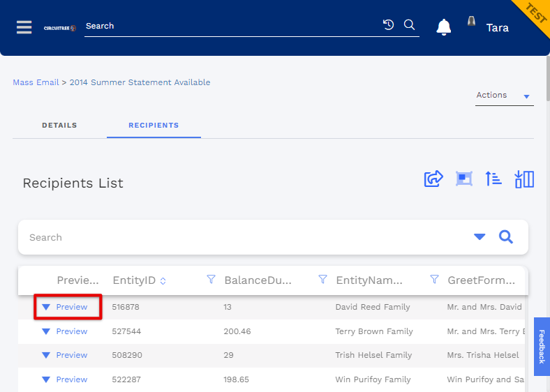The width and height of the screenshot is (550, 392).
Task: Open Preview for Trish Helsel Family
Action: coord(72,355)
